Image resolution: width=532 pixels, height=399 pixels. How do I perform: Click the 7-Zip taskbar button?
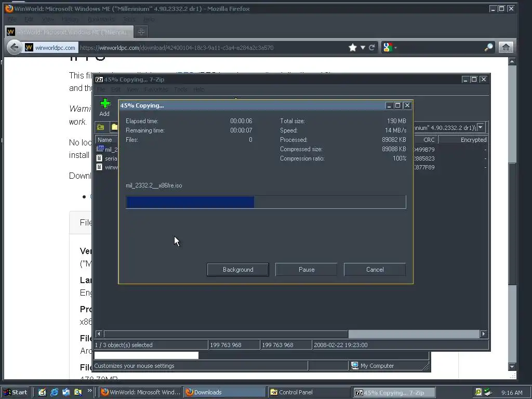click(x=394, y=392)
